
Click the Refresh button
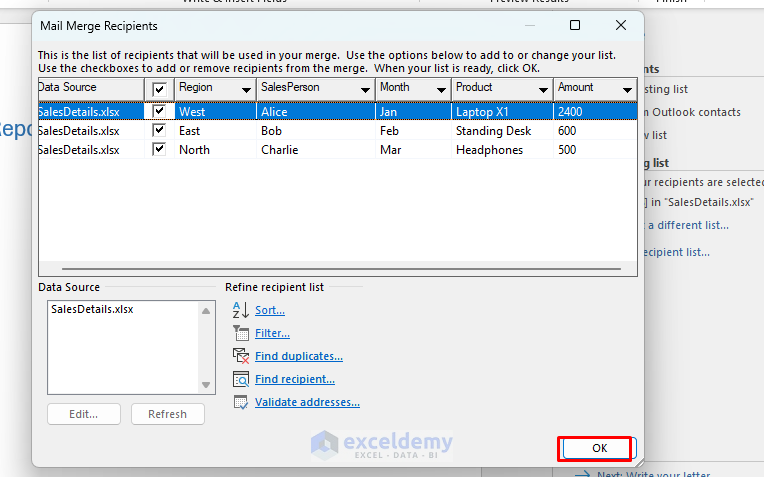pos(168,414)
